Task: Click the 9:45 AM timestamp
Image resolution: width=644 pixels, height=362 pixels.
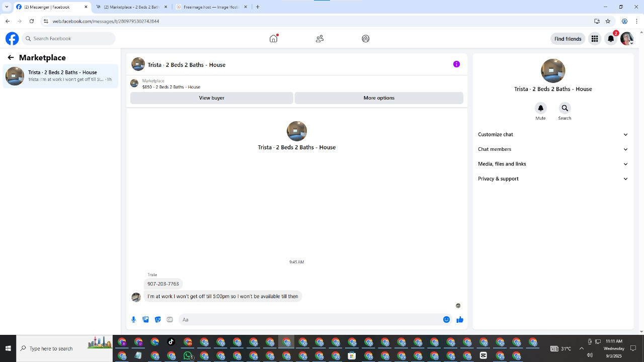Action: coord(297,262)
